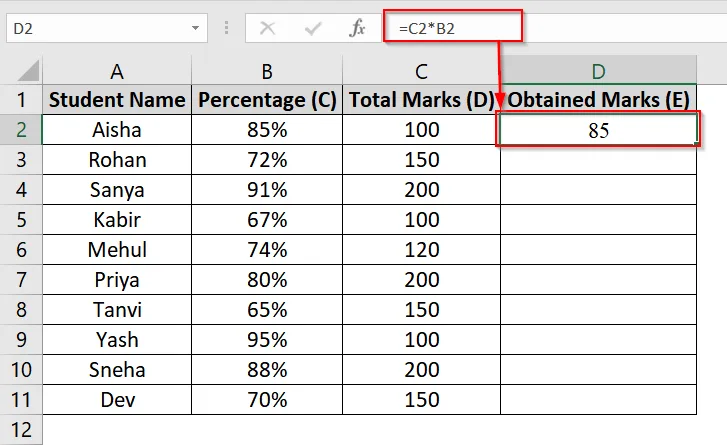The width and height of the screenshot is (727, 445).
Task: Open the Insert Function fx icon
Action: point(357,28)
